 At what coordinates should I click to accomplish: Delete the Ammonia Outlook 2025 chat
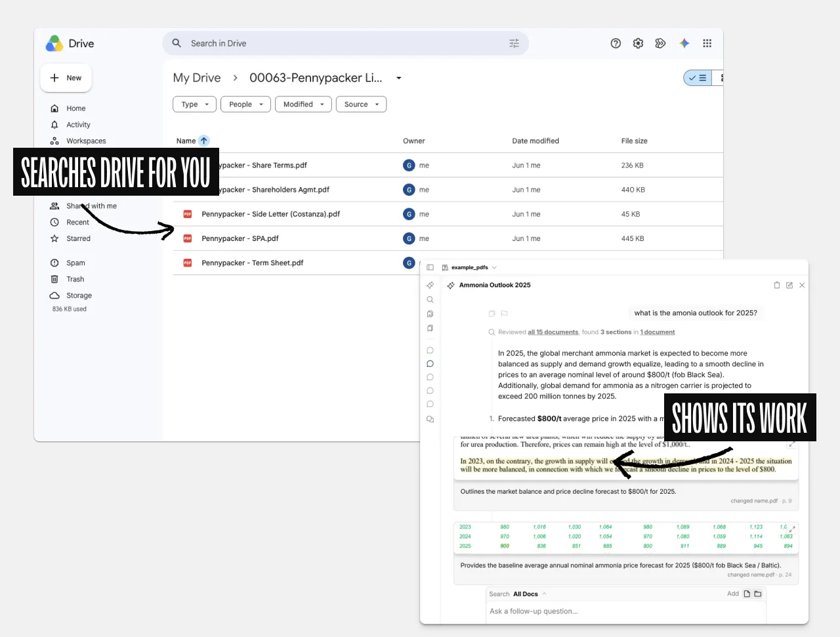[x=777, y=285]
